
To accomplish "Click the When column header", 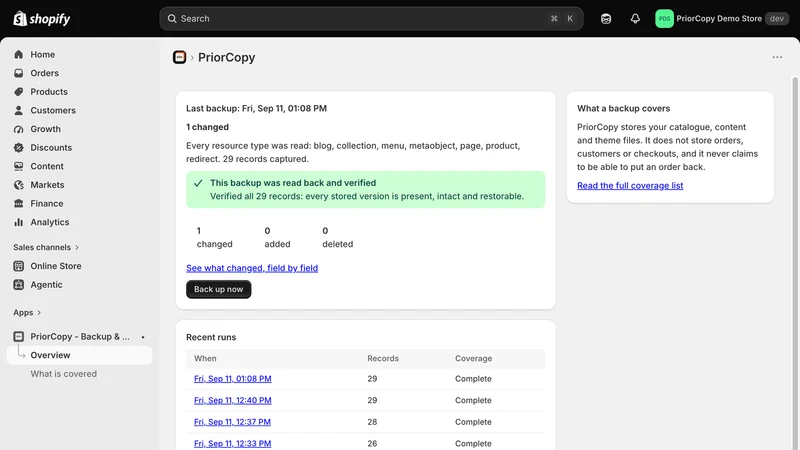I will coord(205,359).
